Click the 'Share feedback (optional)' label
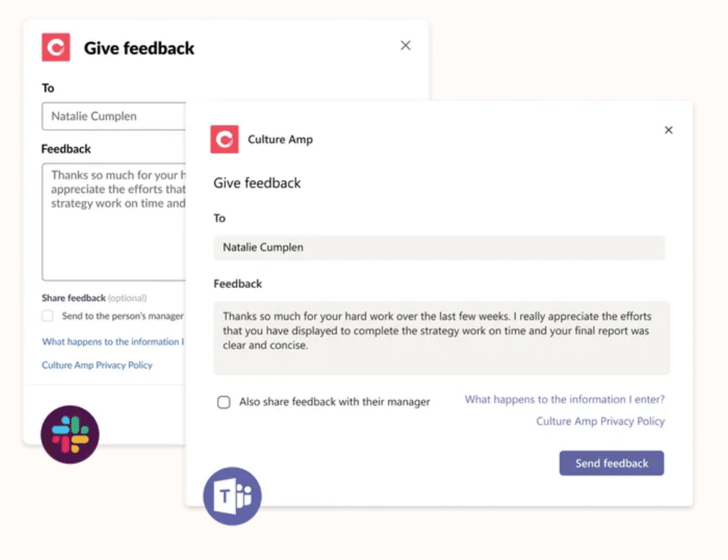728x560 pixels. 95,297
